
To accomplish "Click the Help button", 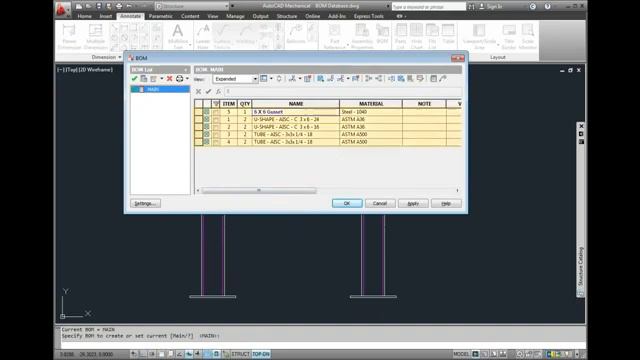I will [x=446, y=203].
